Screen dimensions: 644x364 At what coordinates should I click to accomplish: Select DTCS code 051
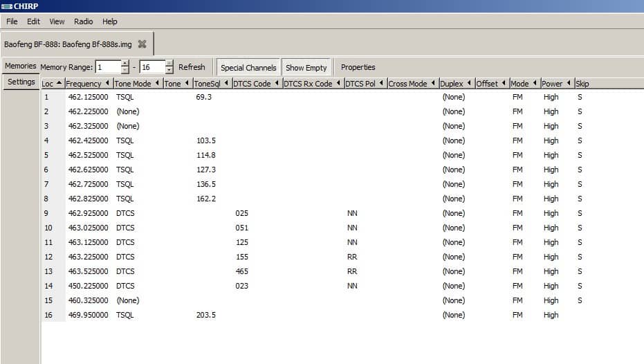pyautogui.click(x=242, y=228)
